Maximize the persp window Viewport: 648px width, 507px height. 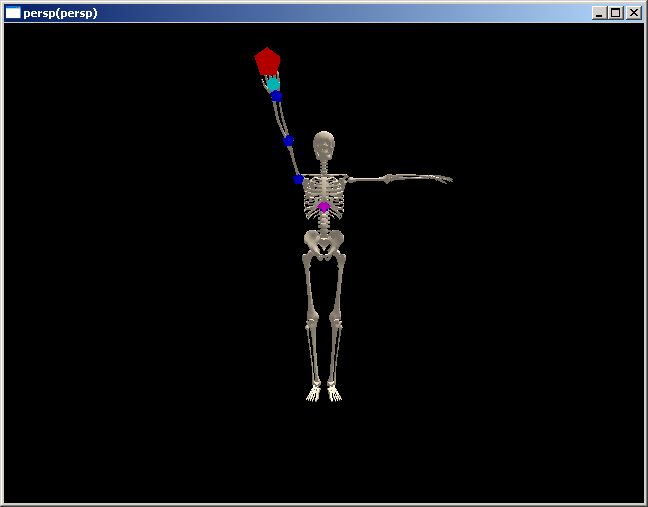616,13
